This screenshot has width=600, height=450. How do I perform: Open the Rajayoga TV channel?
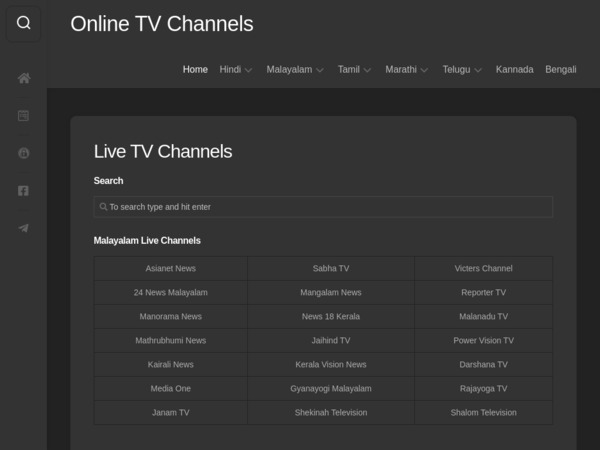click(x=484, y=388)
